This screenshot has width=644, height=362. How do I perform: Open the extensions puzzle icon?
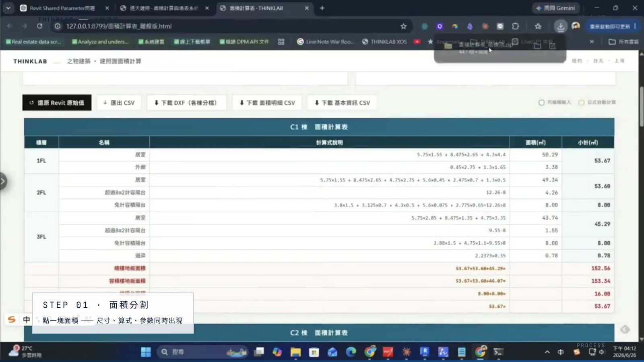click(x=516, y=26)
